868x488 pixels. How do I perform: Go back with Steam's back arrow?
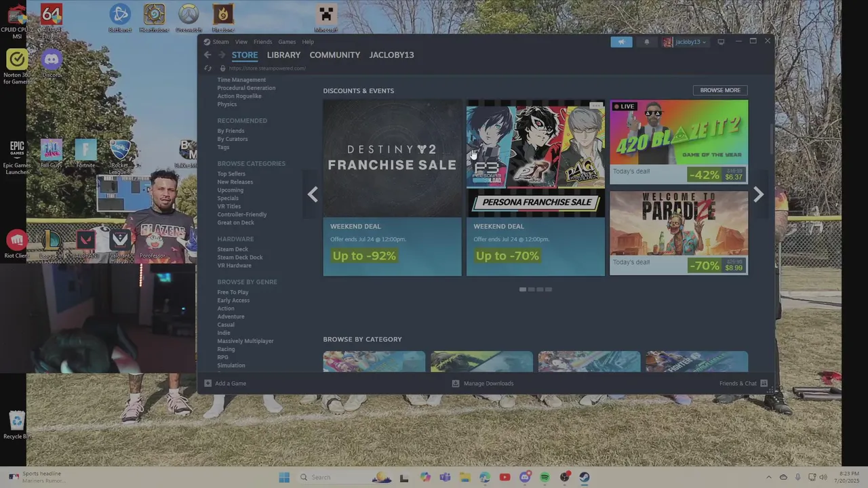[x=208, y=55]
